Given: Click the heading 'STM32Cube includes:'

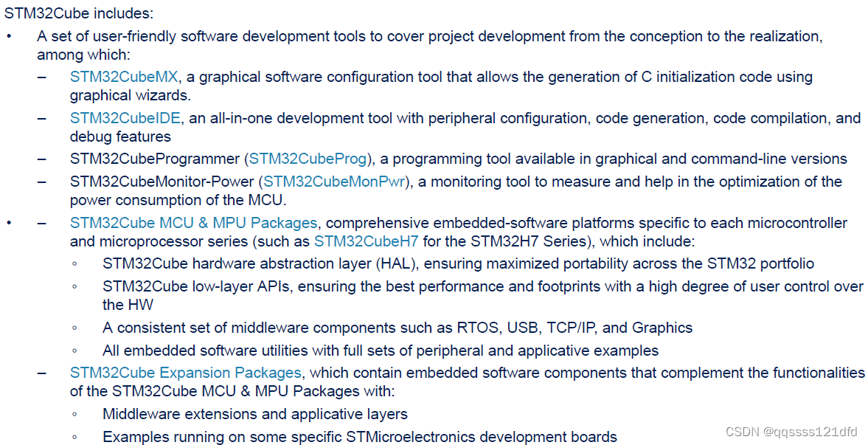Looking at the screenshot, I should (79, 13).
